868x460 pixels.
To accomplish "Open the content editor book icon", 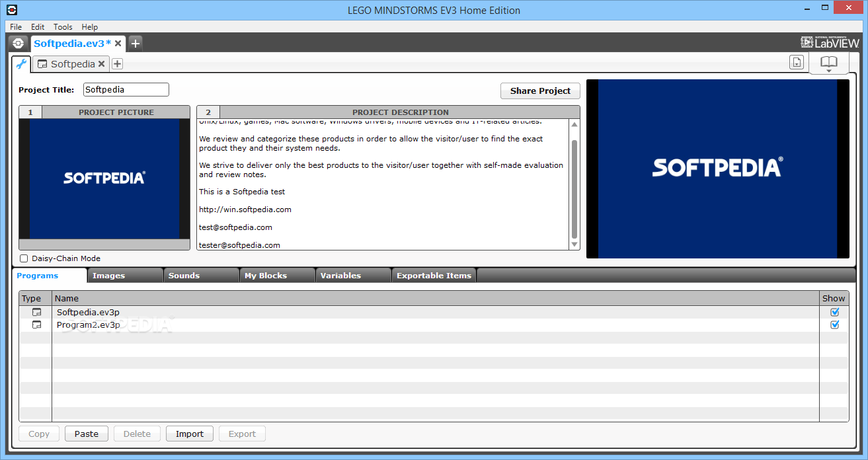I will (x=829, y=61).
